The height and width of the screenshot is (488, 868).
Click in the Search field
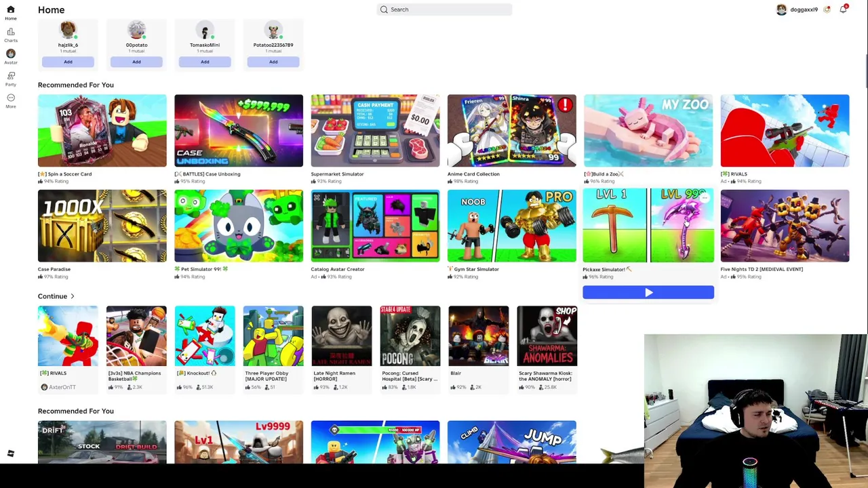click(444, 9)
